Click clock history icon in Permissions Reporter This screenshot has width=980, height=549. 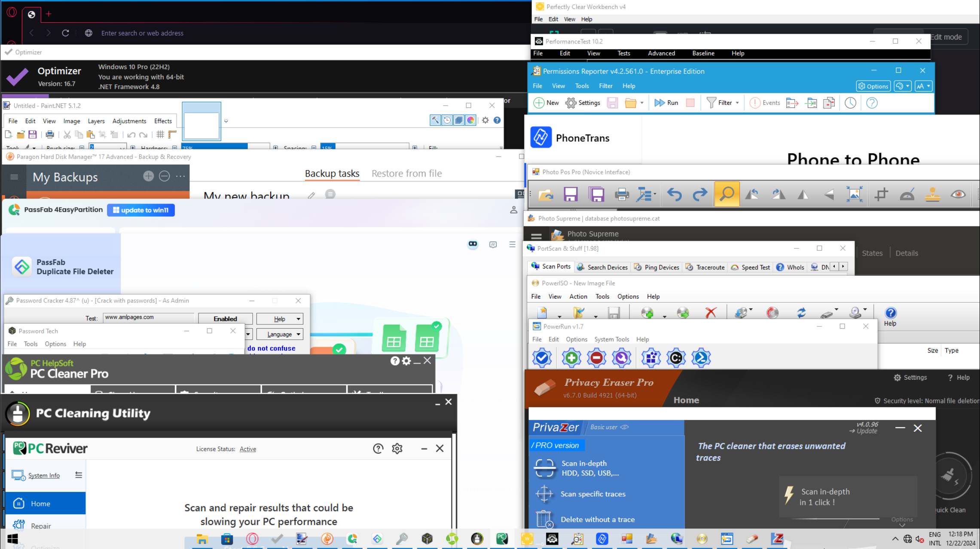850,103
